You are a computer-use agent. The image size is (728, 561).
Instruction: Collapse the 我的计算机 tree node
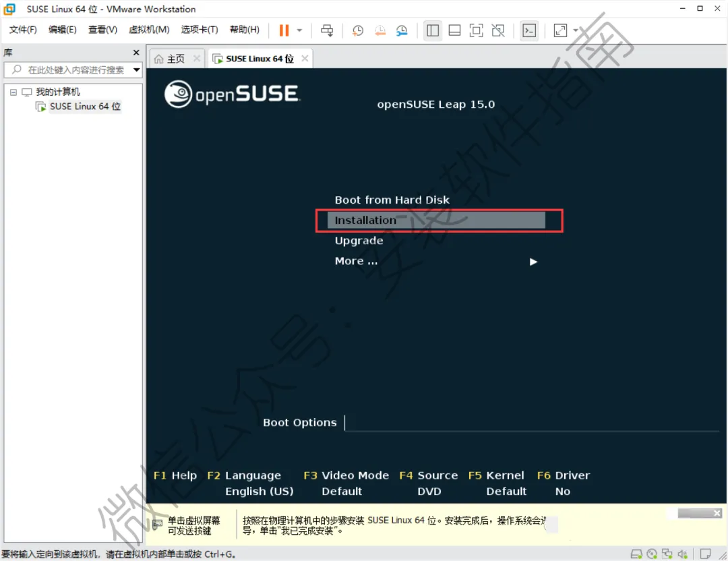pos(13,92)
